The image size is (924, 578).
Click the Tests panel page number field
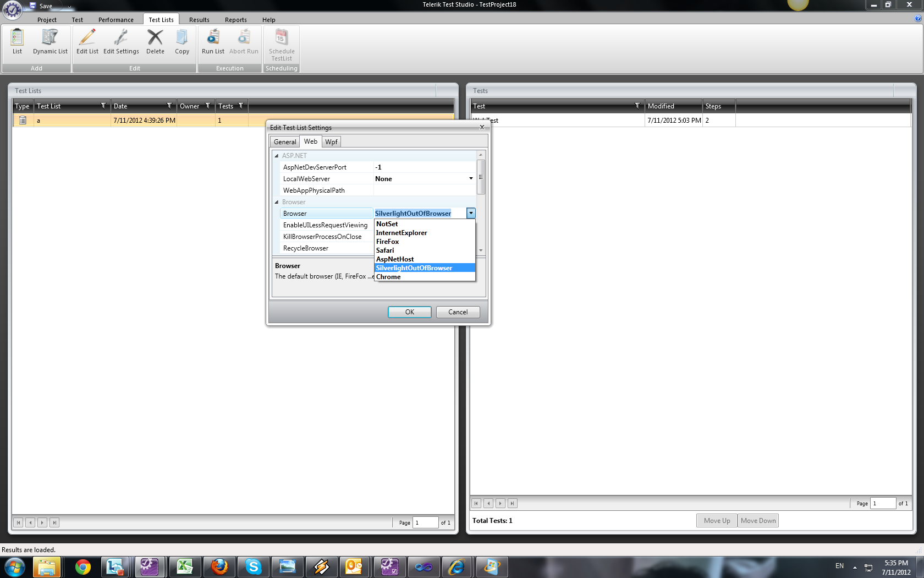tap(883, 503)
